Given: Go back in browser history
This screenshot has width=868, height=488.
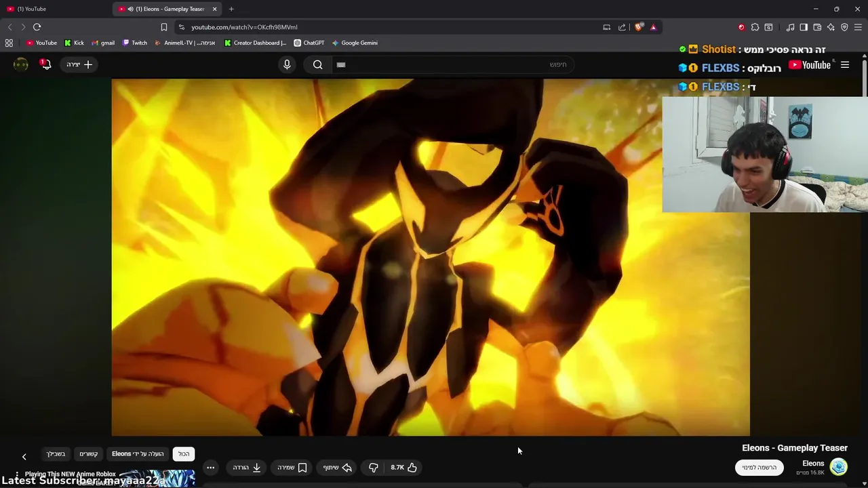Looking at the screenshot, I should pos(9,27).
